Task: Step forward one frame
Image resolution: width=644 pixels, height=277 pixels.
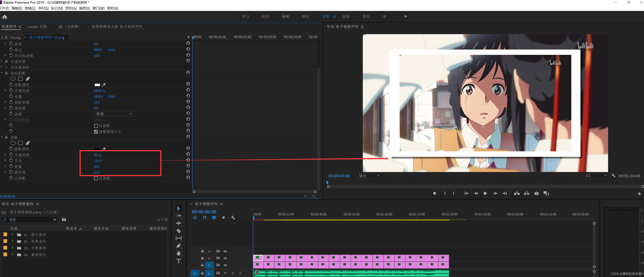Action: (x=495, y=193)
